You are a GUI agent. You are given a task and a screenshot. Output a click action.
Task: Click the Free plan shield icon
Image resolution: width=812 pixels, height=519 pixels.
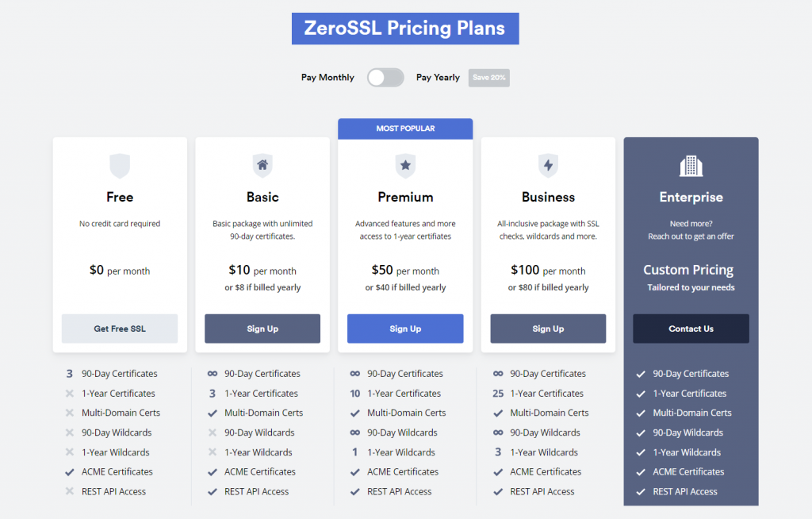tap(120, 166)
